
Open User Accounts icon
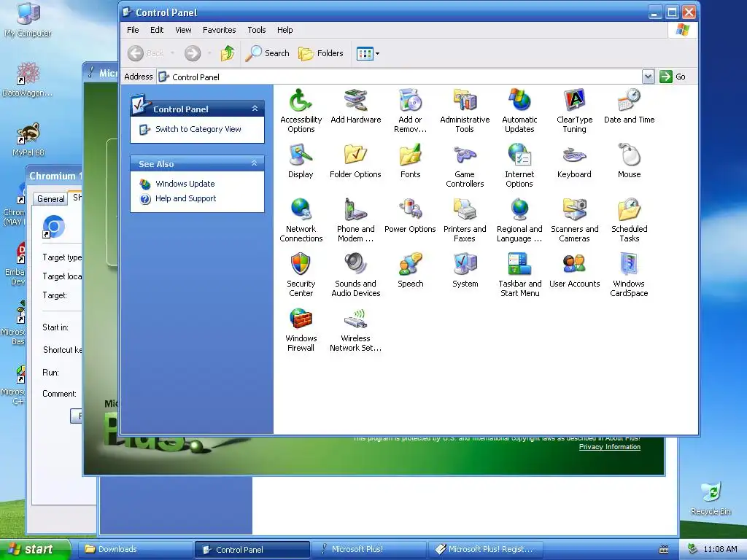coord(574,270)
